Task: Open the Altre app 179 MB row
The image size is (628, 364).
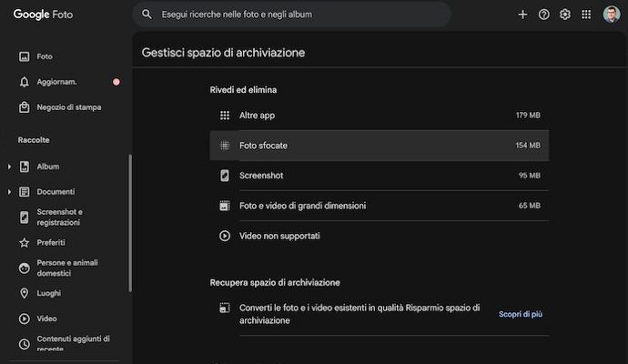Action: point(380,116)
